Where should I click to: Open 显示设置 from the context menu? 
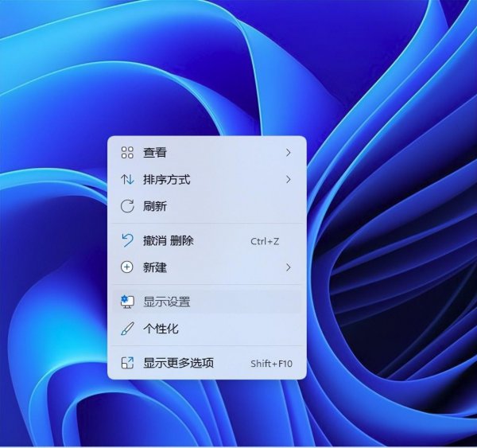(207, 302)
